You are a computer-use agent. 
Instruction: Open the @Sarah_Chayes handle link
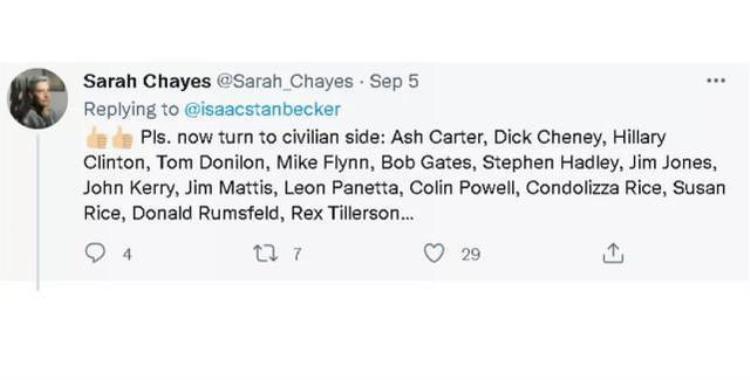tap(285, 82)
